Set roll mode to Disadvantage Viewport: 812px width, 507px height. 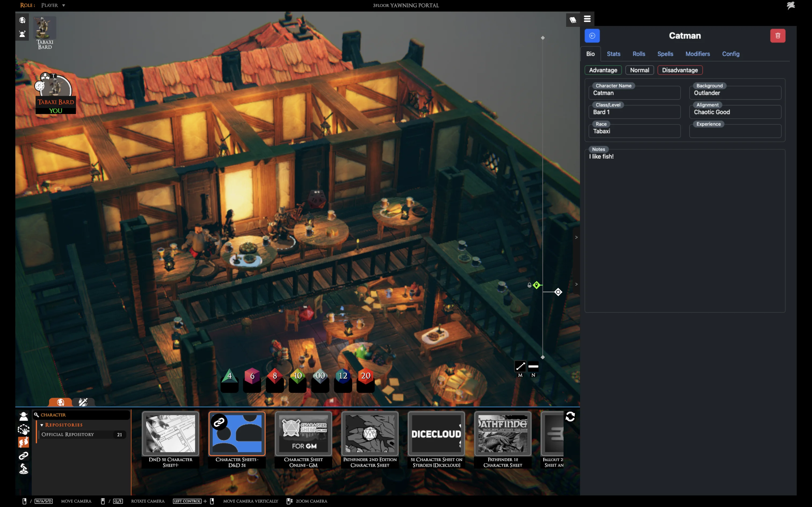pos(680,70)
